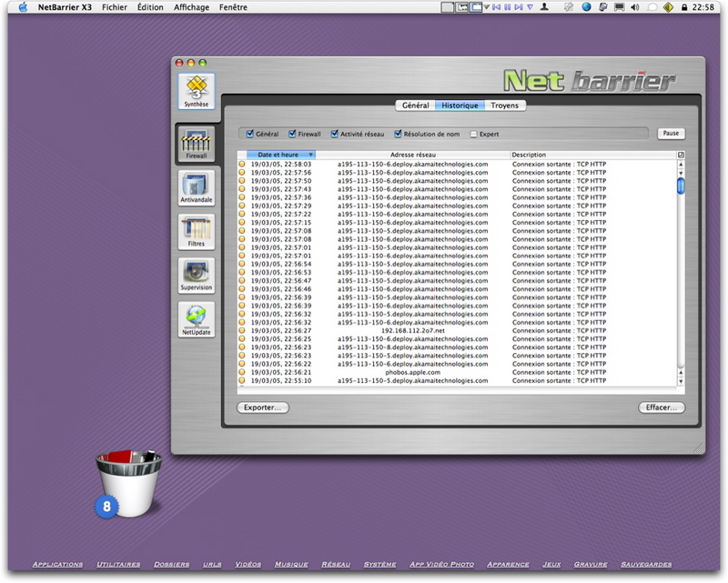Open the Système desktop link
The width and height of the screenshot is (728, 583).
point(379,564)
